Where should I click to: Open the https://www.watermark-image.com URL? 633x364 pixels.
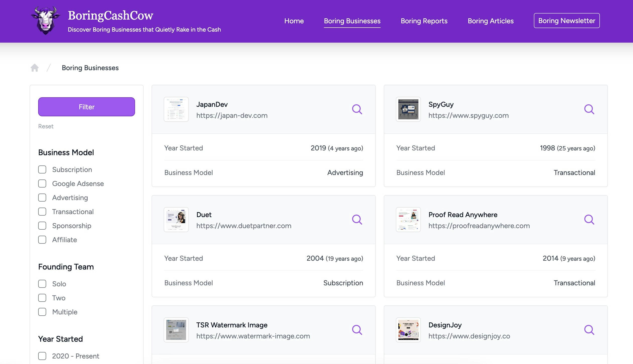coord(253,336)
